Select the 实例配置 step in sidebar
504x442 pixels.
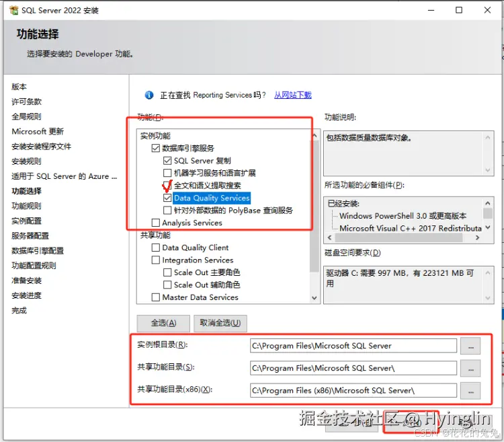click(x=27, y=221)
